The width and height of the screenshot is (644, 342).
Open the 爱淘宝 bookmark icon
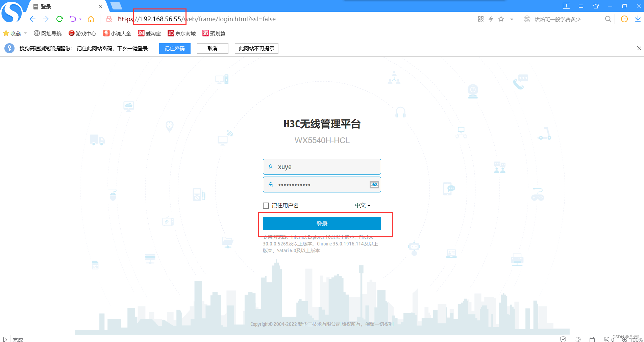141,33
